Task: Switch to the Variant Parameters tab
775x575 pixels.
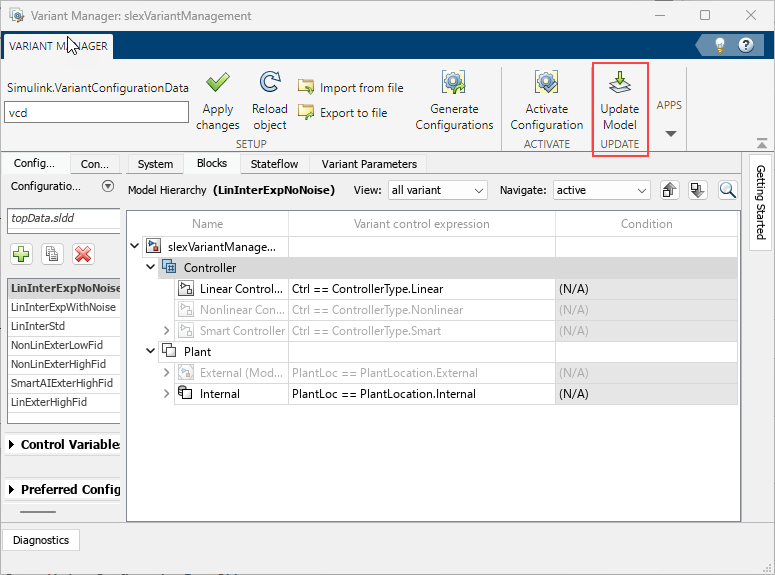Action: click(369, 164)
